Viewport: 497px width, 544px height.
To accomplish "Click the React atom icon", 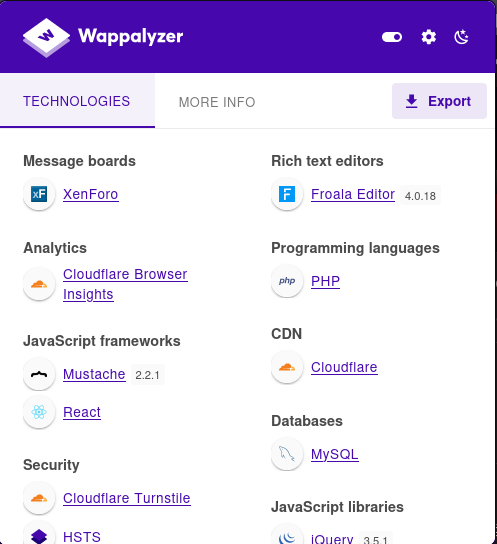I will [x=39, y=412].
